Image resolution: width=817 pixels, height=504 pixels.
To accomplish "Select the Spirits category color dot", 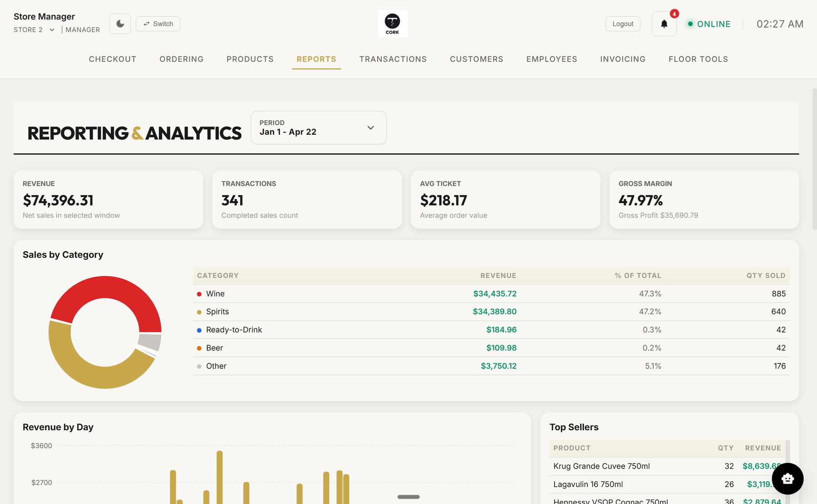I will pyautogui.click(x=199, y=312).
